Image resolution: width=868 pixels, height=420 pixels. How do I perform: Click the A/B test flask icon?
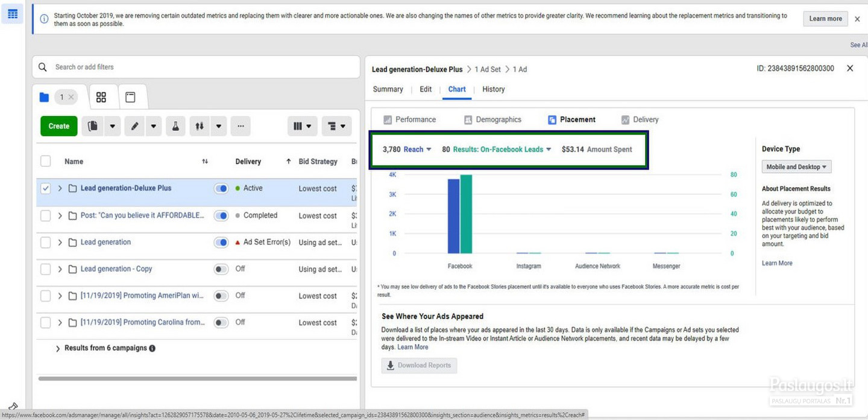pyautogui.click(x=175, y=126)
